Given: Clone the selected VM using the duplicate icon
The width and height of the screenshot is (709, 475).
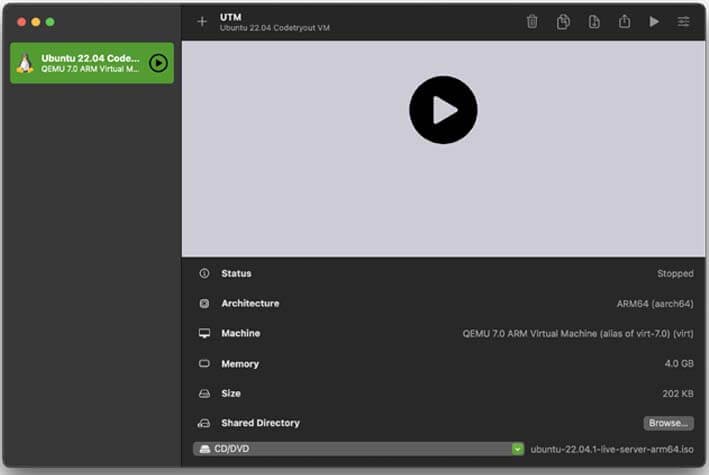Looking at the screenshot, I should coord(563,22).
